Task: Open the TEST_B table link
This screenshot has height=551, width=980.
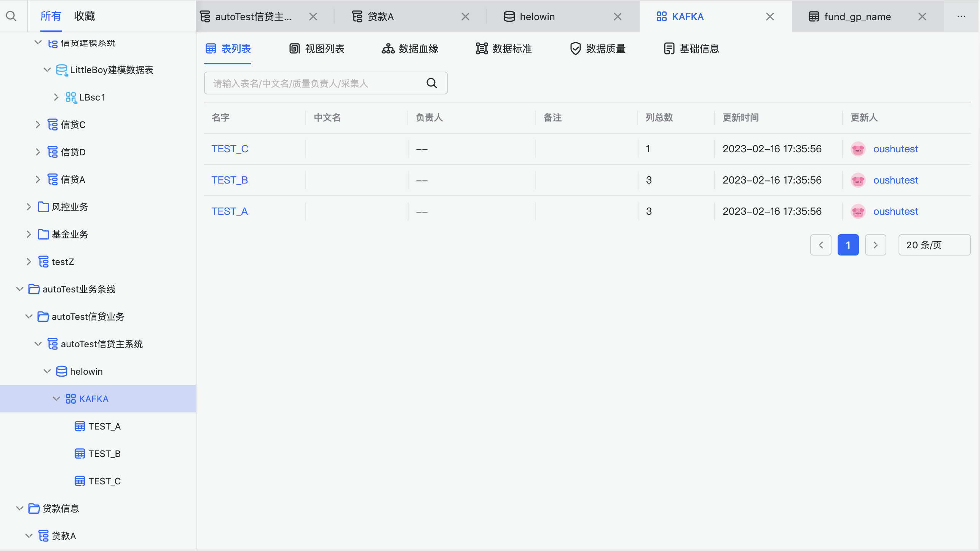Action: click(230, 180)
